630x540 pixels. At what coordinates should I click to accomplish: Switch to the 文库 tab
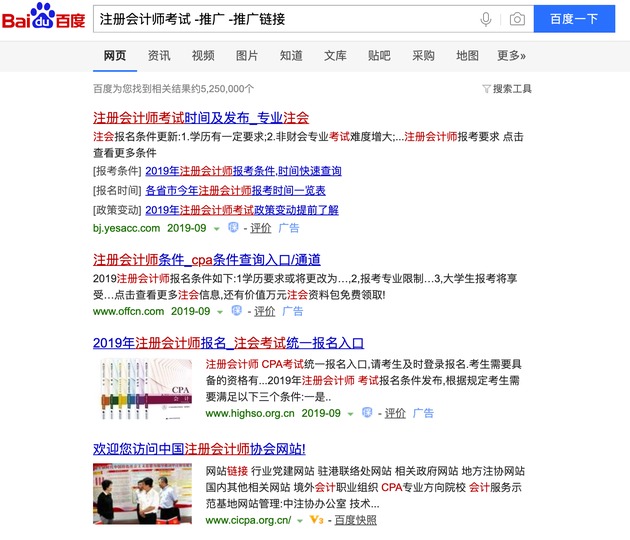point(335,55)
